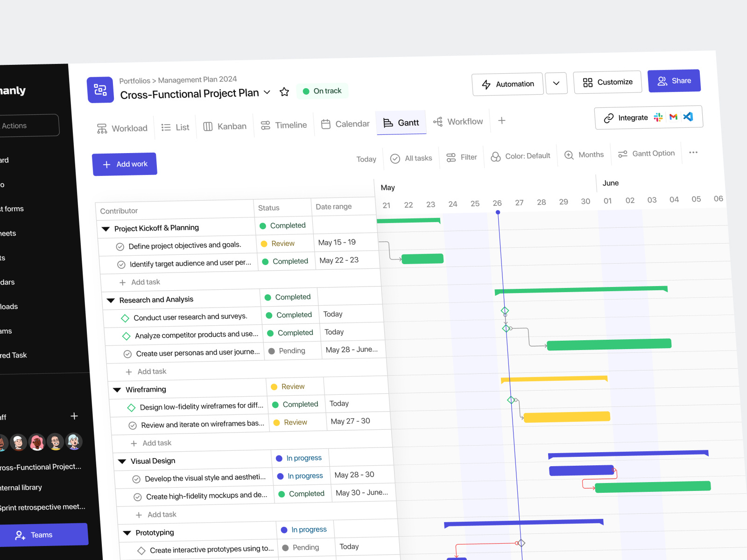Screen dimensions: 747x560
Task: Switch to the Gantt tab
Action: click(401, 123)
